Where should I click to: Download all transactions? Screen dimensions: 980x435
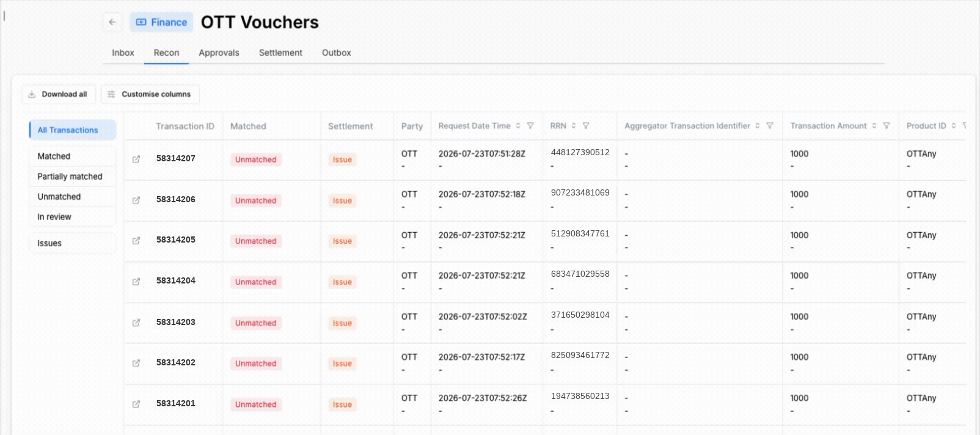pyautogui.click(x=59, y=94)
